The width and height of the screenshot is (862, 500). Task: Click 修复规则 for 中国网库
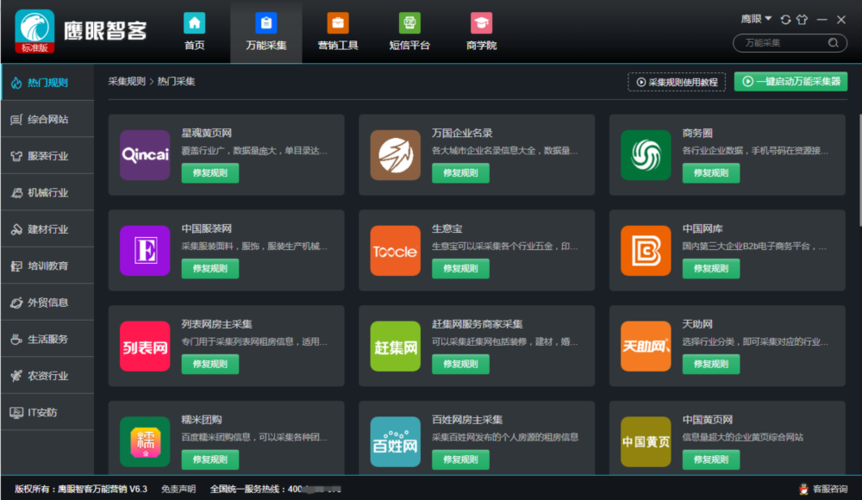click(711, 269)
